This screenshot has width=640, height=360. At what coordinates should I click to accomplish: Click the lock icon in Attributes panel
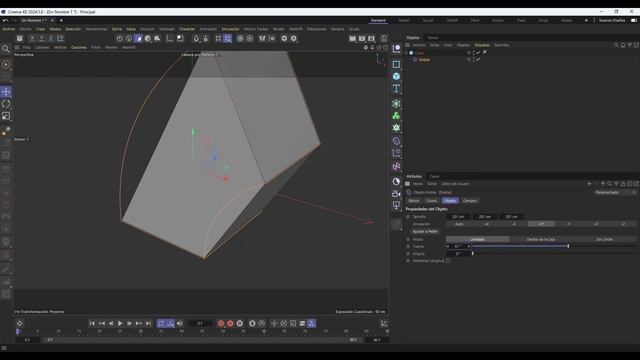[623, 184]
